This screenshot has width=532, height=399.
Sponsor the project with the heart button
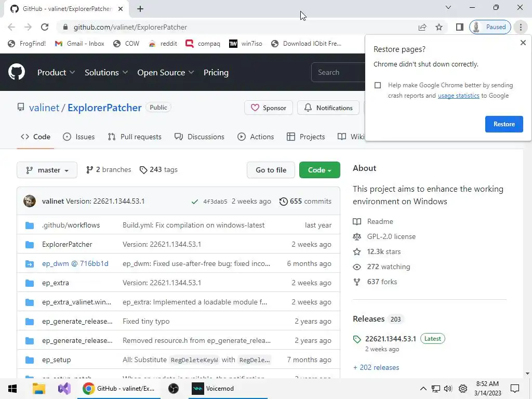269,108
